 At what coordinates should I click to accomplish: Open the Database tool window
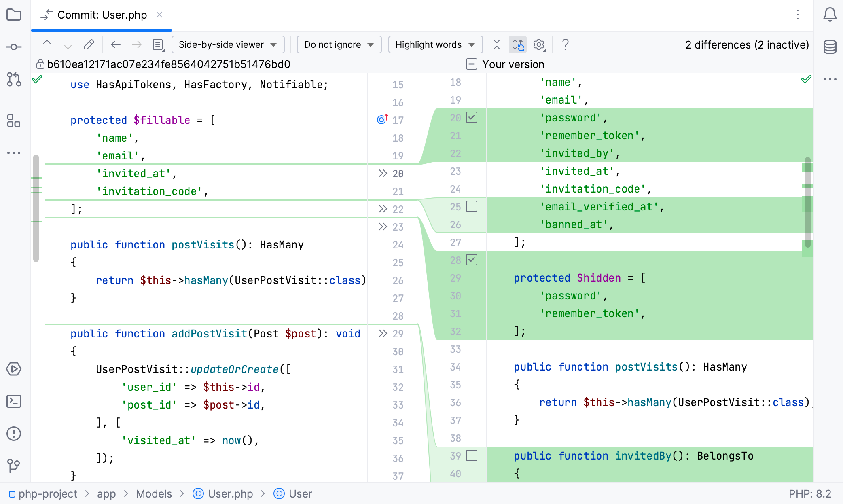[829, 47]
